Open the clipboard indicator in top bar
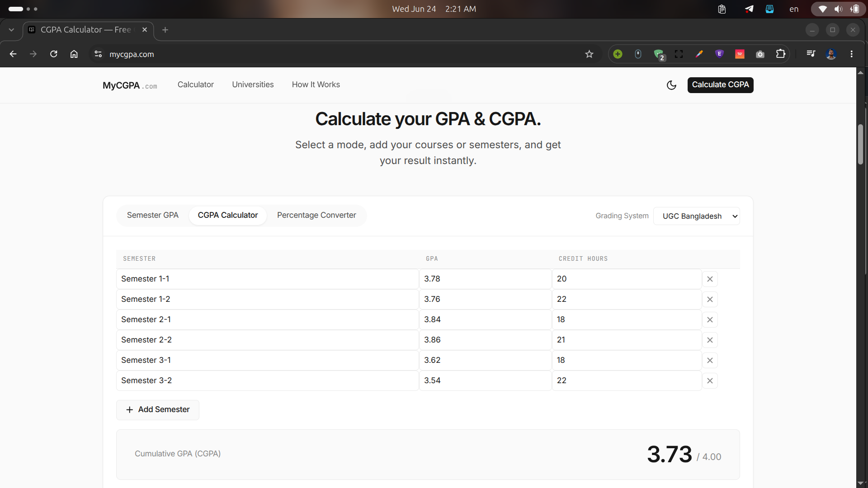Screen dimensions: 868x488 pos(722,9)
